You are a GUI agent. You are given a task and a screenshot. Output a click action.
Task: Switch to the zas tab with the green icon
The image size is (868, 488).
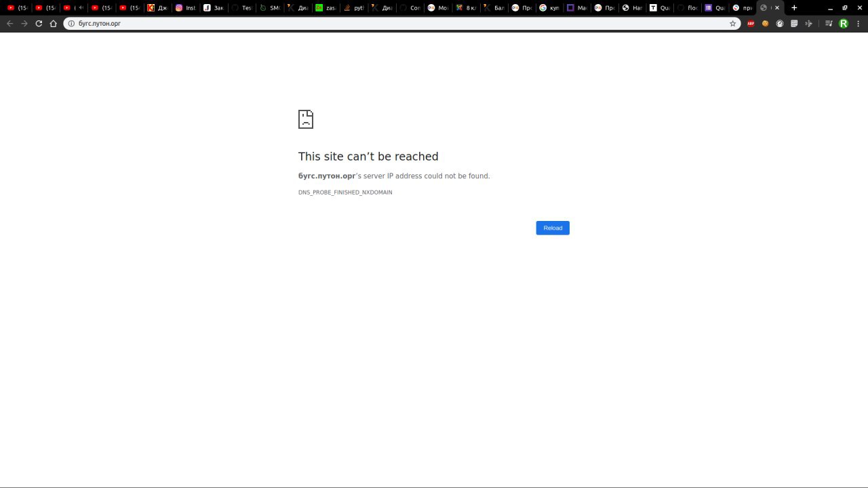tap(325, 7)
